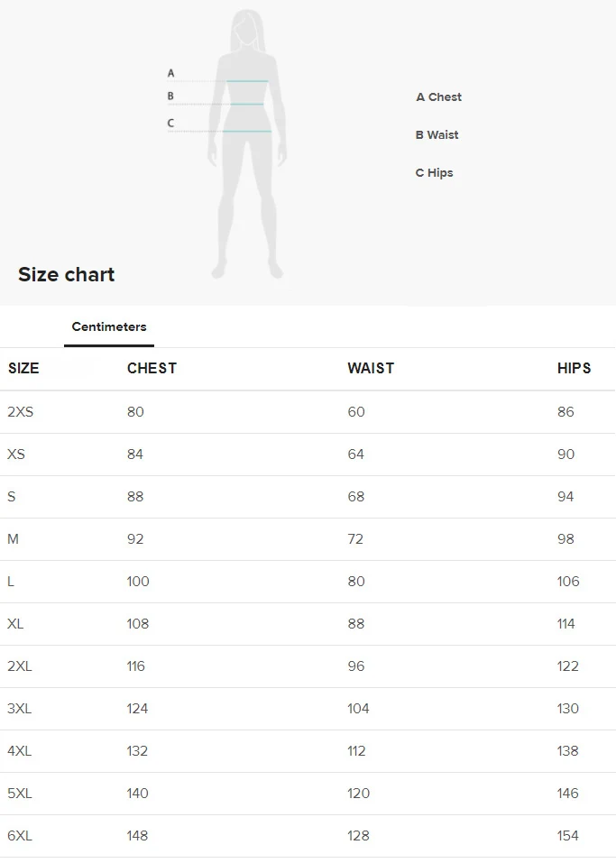The image size is (616, 863).
Task: Click hips value 130 in 3XL row
Action: 567,708
